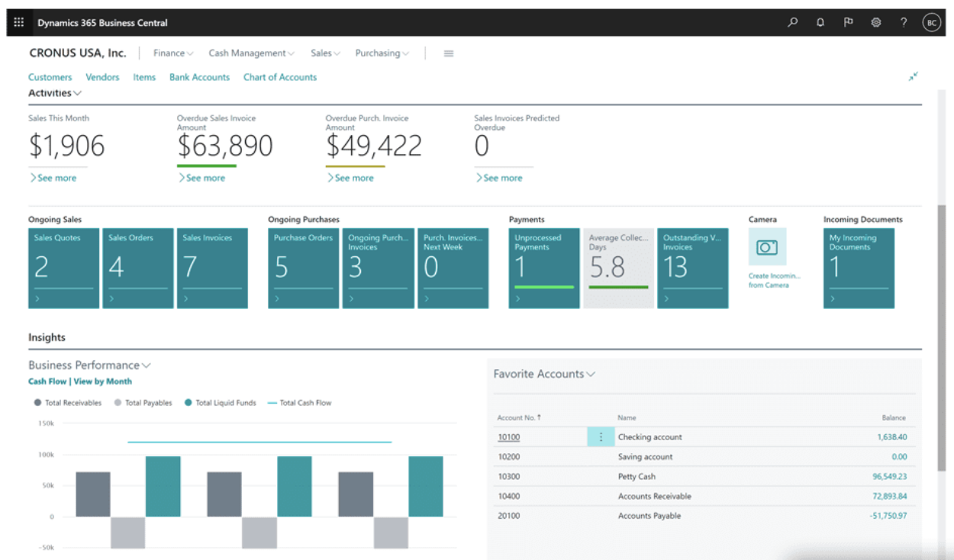Open notifications via the bell icon
954x560 pixels.
click(820, 22)
